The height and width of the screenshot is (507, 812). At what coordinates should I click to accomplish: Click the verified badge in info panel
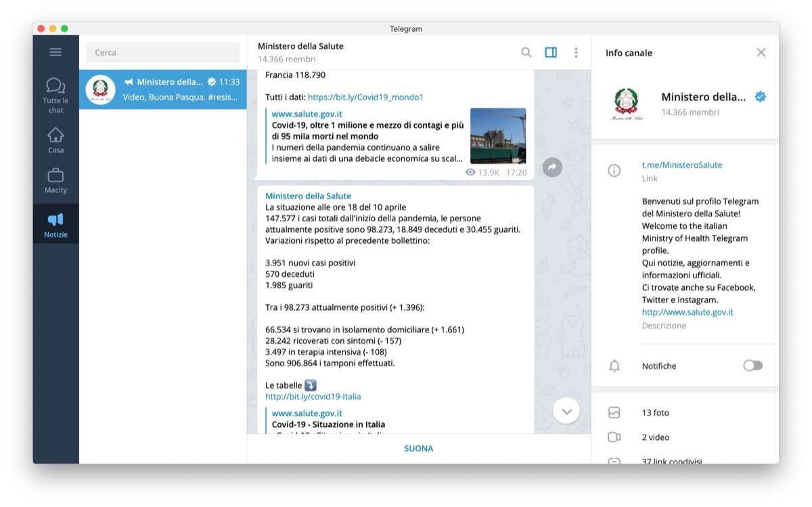761,97
